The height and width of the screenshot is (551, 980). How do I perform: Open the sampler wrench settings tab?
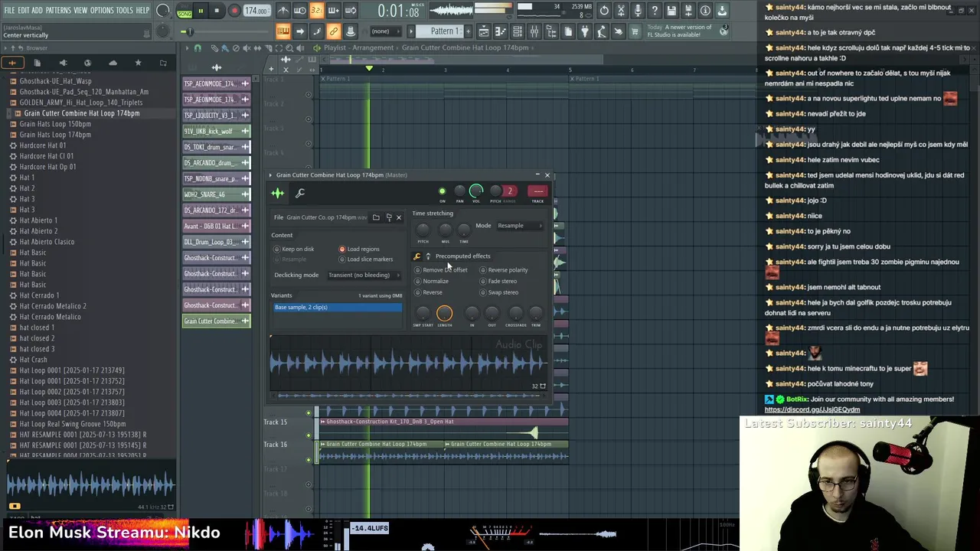click(x=300, y=193)
